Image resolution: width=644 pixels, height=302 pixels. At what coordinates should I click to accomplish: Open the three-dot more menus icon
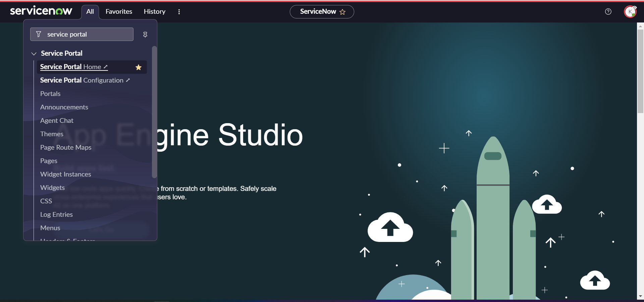[x=179, y=12]
